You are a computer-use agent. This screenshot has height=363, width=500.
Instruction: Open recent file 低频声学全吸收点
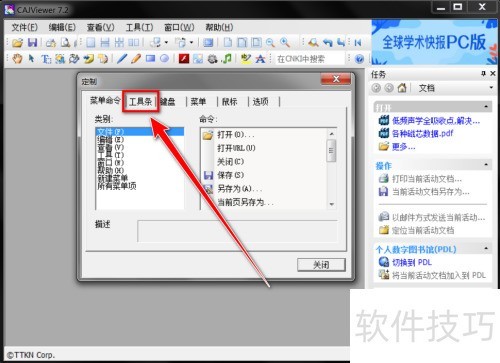436,121
